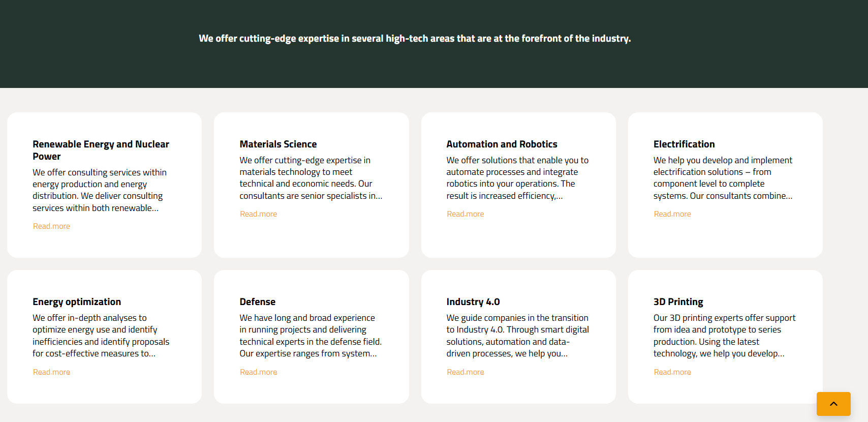Open the Industry 4.0 heading
868x422 pixels.
pos(473,302)
